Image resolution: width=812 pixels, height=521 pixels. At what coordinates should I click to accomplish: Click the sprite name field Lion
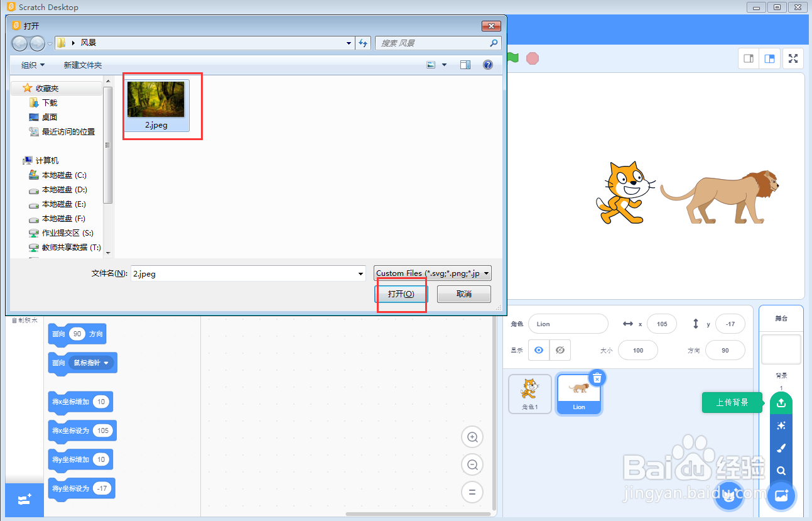(568, 324)
